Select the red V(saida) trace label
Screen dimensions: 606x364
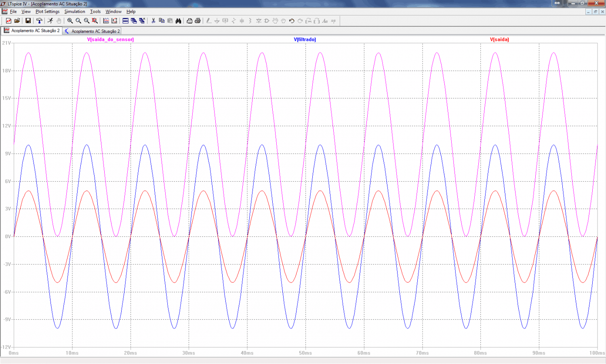coord(499,40)
